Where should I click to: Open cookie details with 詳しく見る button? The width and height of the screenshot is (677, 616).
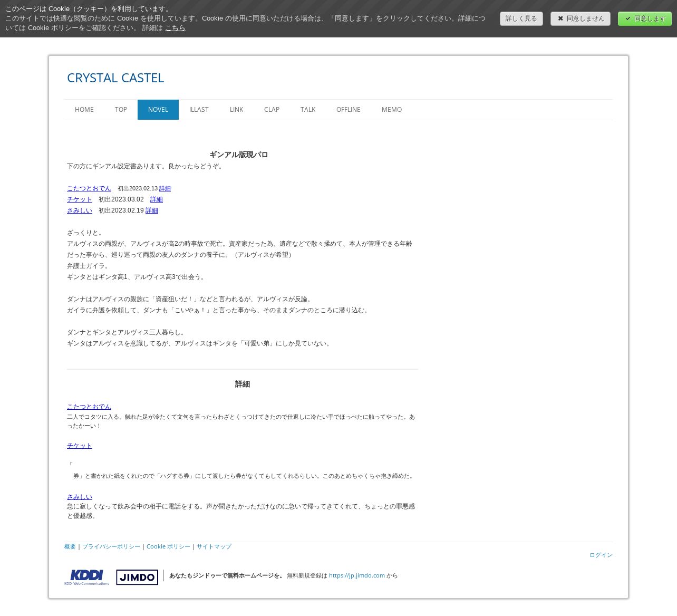(521, 18)
